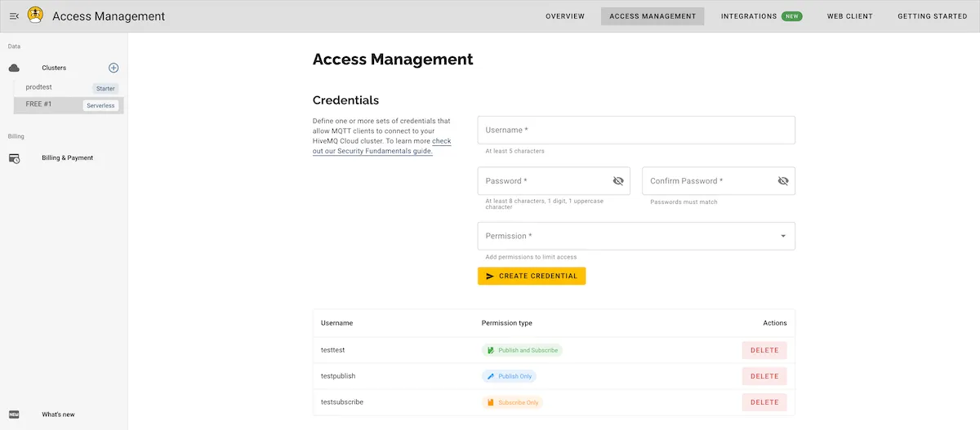980x430 pixels.
Task: Add a new cluster with plus icon
Action: click(x=114, y=68)
